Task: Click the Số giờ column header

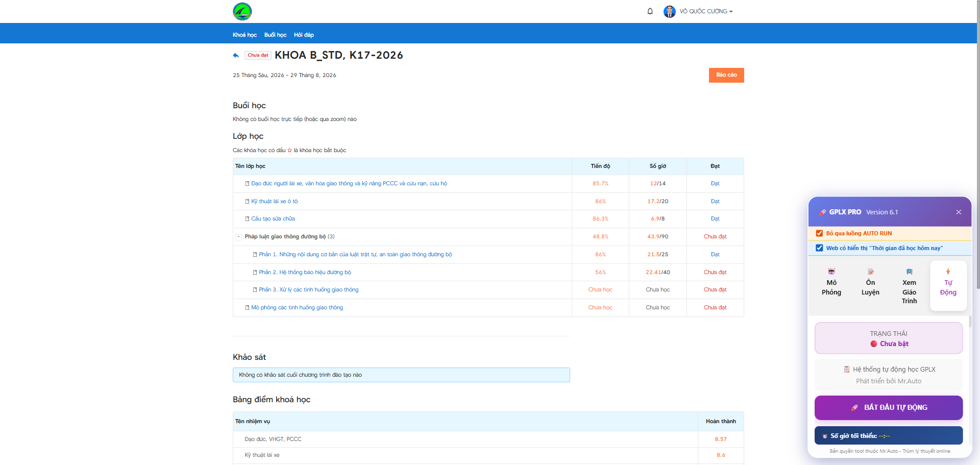Action: click(x=658, y=166)
